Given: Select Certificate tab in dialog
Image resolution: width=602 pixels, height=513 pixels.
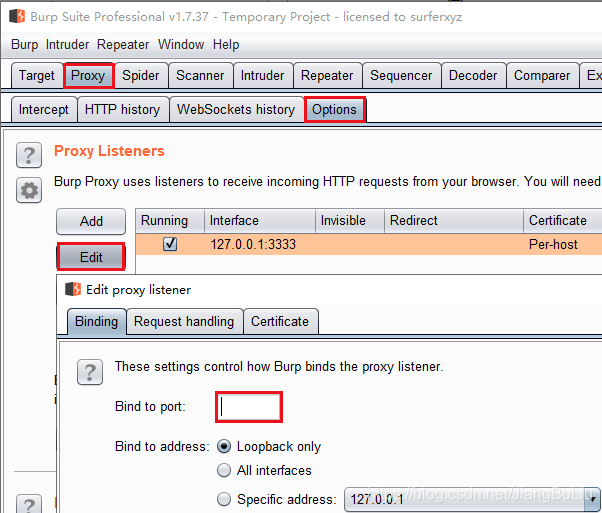Looking at the screenshot, I should pos(280,321).
